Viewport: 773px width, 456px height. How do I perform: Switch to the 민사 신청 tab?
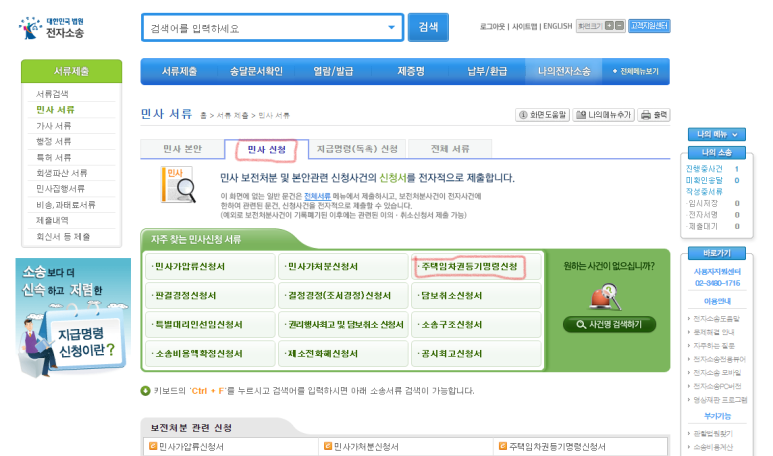coord(266,149)
